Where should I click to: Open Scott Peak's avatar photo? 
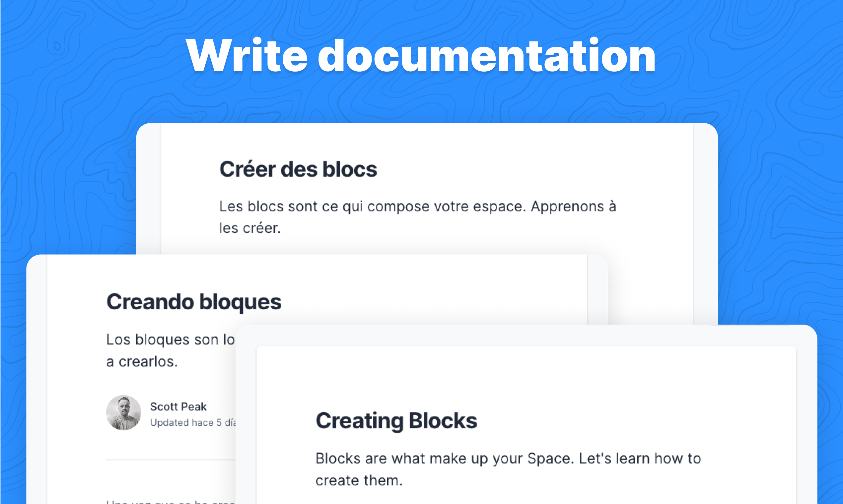coord(123,412)
